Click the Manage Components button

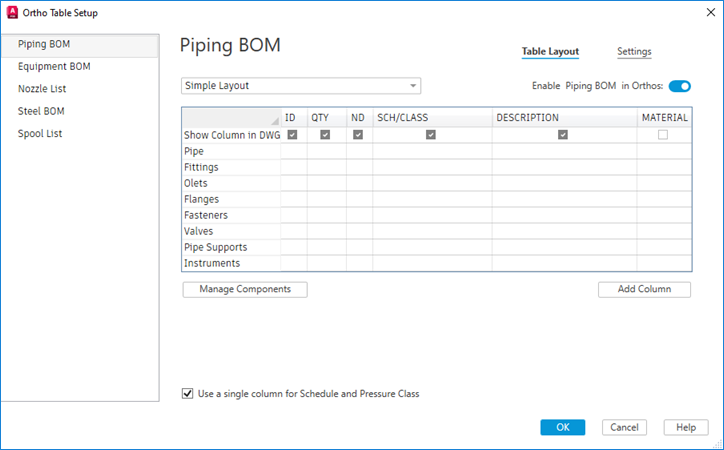(x=245, y=289)
